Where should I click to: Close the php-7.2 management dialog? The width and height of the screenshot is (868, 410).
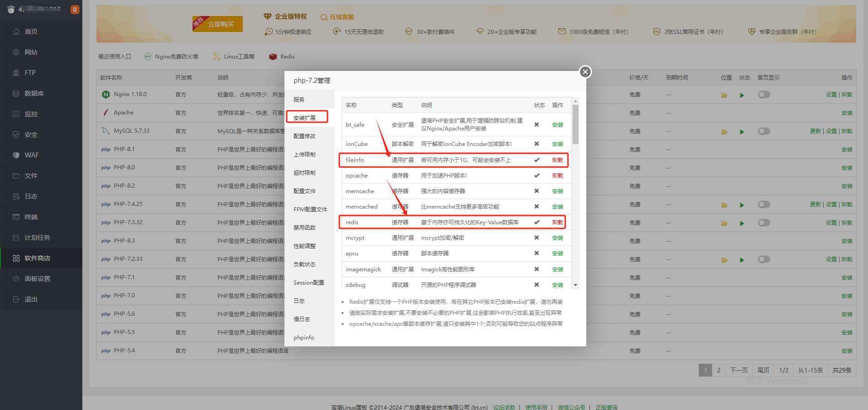click(585, 72)
